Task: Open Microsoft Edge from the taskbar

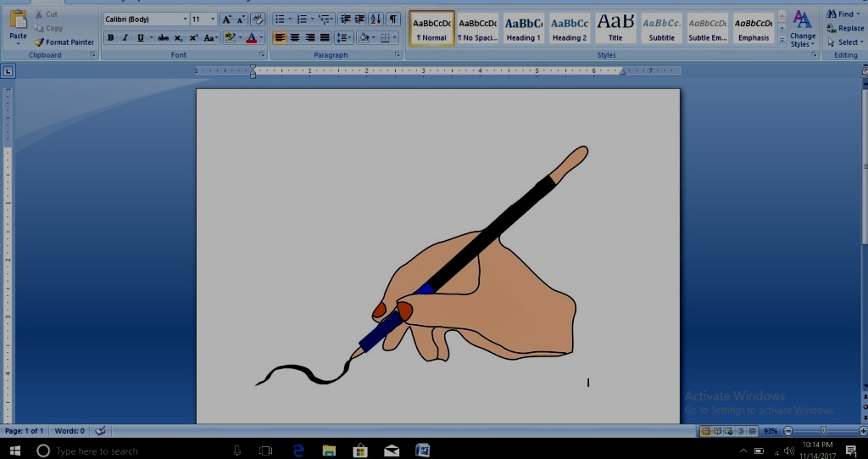Action: point(298,451)
